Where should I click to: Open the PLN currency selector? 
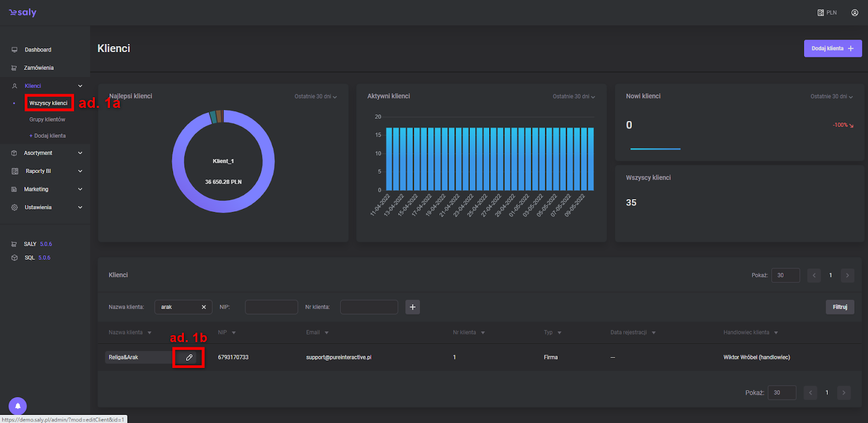point(827,12)
